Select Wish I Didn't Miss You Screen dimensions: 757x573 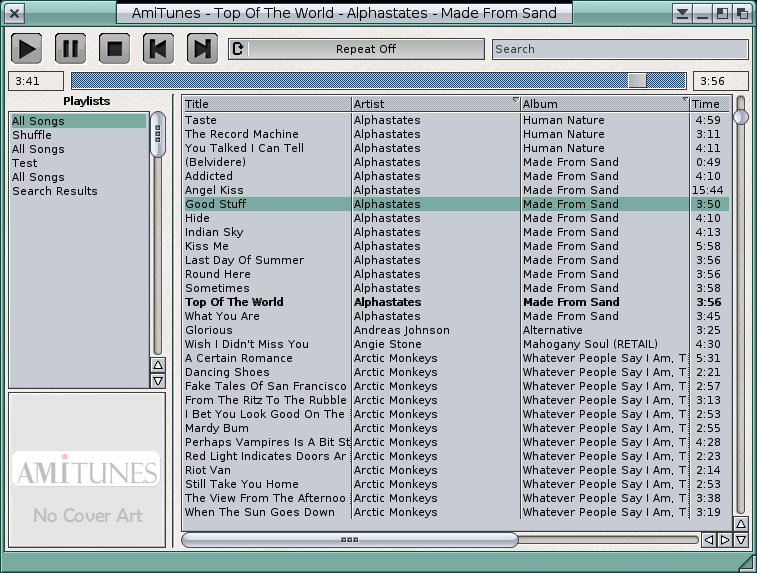(x=456, y=344)
